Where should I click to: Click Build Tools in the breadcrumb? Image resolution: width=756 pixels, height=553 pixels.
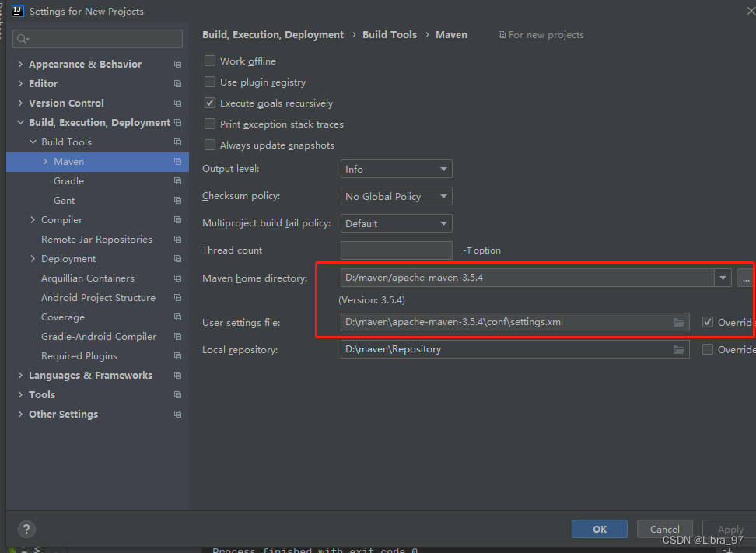pos(390,35)
